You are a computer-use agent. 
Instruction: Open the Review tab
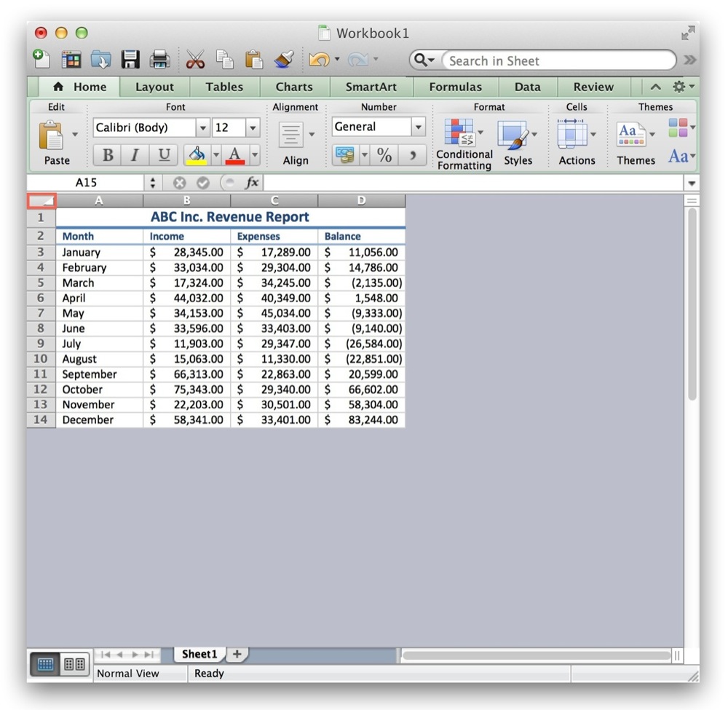click(593, 87)
